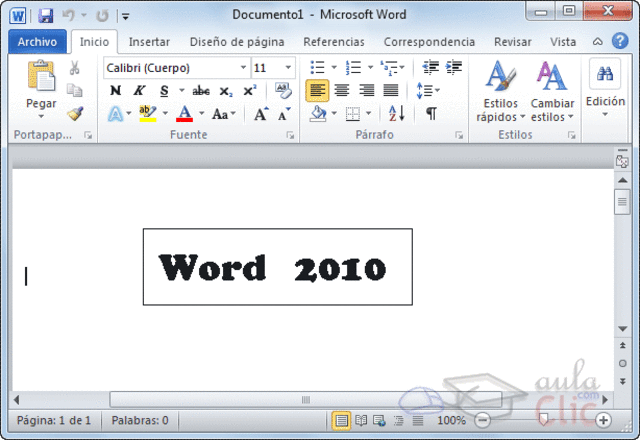Click the zoom in plus button
This screenshot has width=640, height=440.
603,420
